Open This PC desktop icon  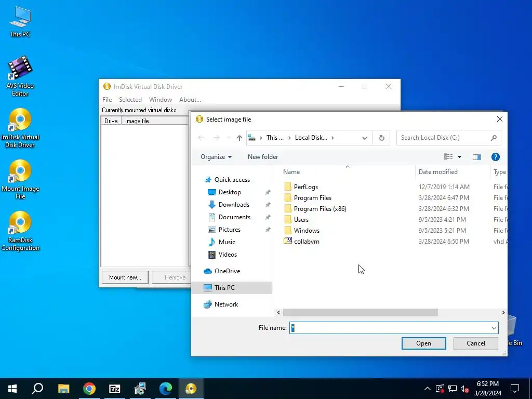[x=20, y=21]
